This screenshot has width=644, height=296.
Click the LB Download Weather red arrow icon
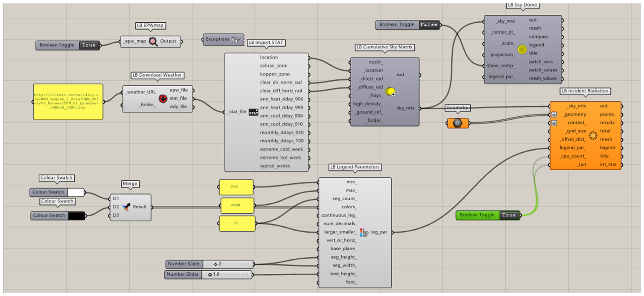point(163,99)
